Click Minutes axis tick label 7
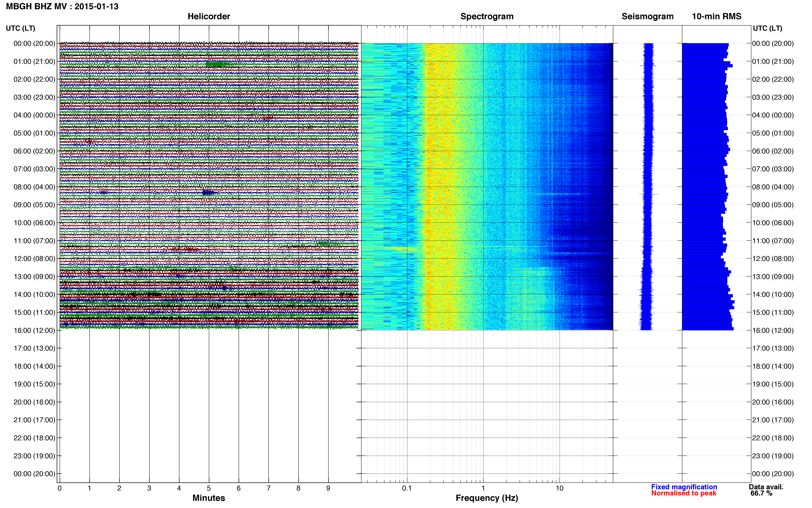Viewport: 812px width, 508px height. coord(269,488)
